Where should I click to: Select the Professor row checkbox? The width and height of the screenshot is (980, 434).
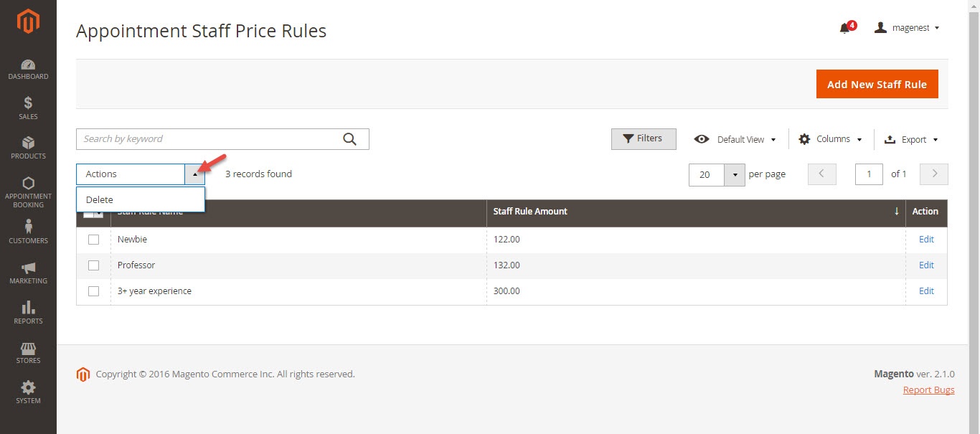click(93, 265)
